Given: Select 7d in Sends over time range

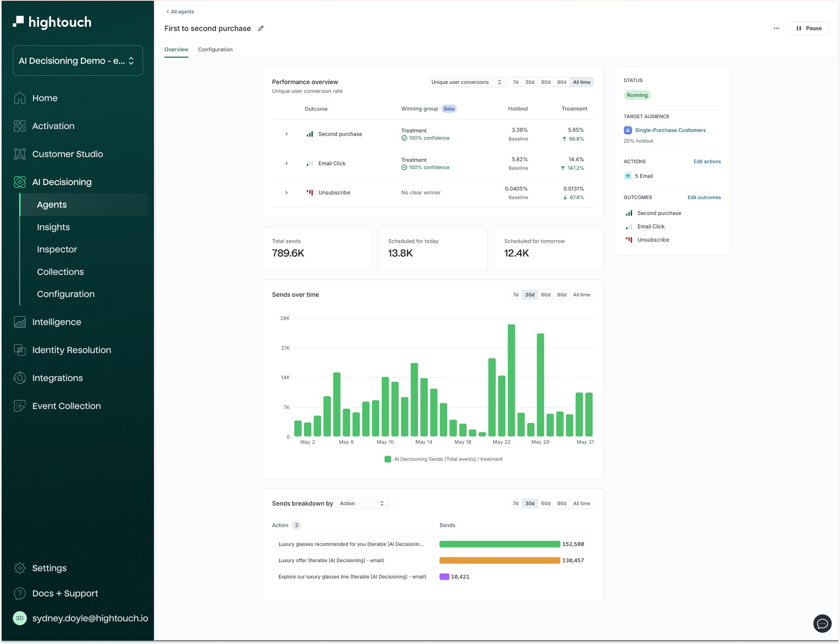Looking at the screenshot, I should coord(515,295).
